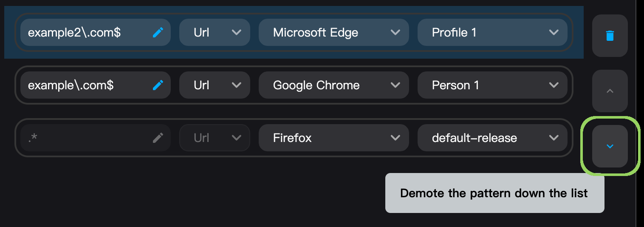Click the example2\.com$ pattern text field
Image resolution: width=644 pixels, height=227 pixels.
[x=96, y=32]
